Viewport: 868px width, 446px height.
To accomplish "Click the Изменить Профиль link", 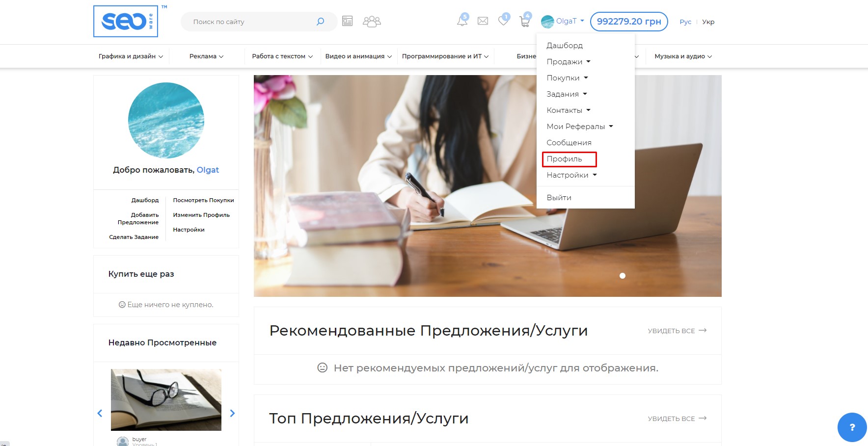I will [x=201, y=215].
